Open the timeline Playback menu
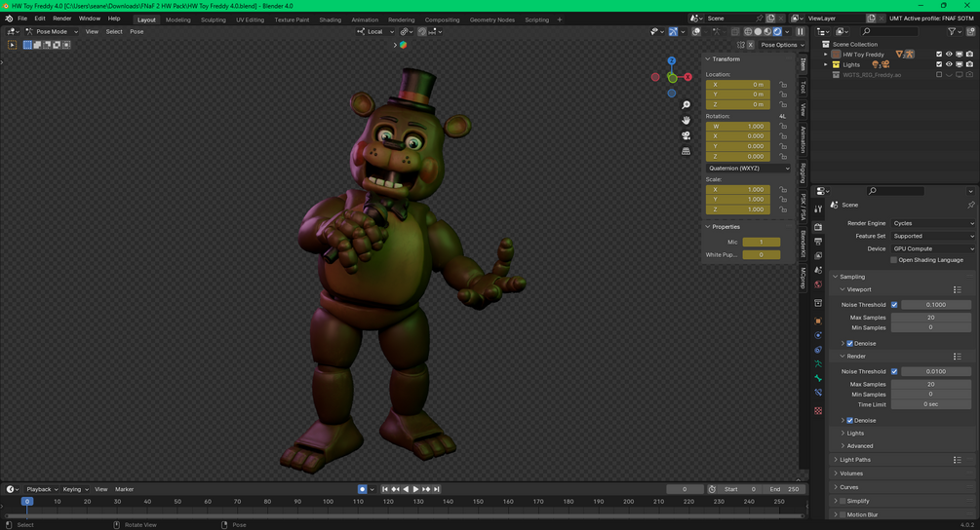Viewport: 980px width, 530px height. point(42,489)
